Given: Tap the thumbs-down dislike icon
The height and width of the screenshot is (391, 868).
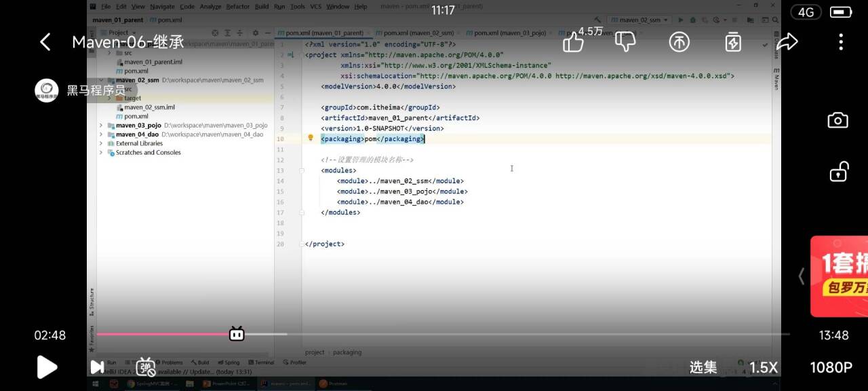Looking at the screenshot, I should tap(625, 42).
